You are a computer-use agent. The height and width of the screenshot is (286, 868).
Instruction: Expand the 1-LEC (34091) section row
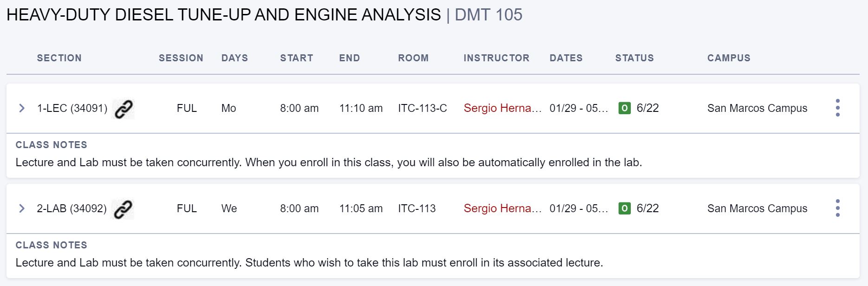click(22, 108)
